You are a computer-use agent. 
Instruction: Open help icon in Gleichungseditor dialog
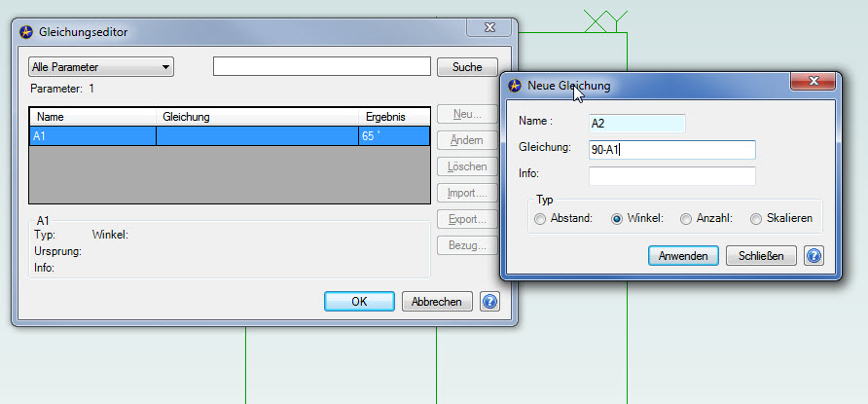(x=489, y=302)
